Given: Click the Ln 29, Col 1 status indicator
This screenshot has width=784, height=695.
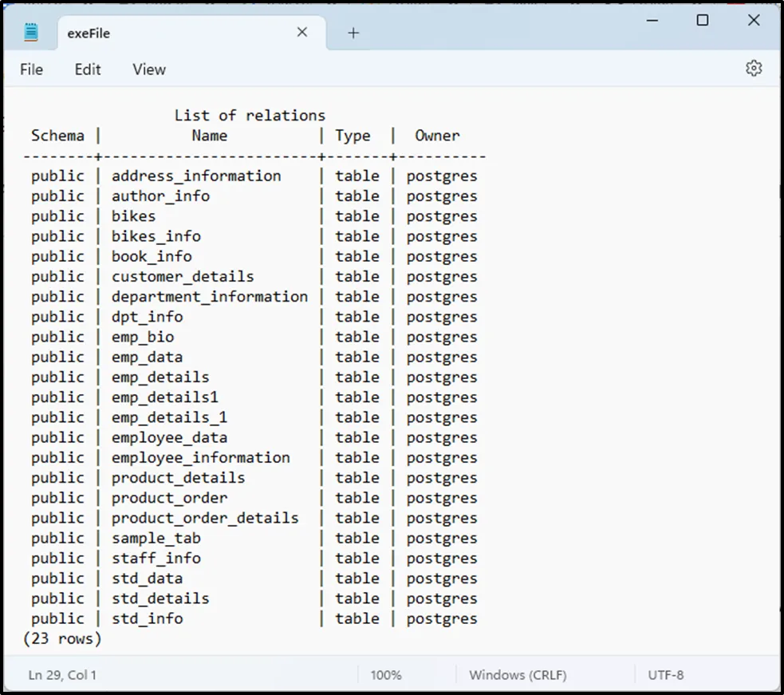Looking at the screenshot, I should point(62,675).
